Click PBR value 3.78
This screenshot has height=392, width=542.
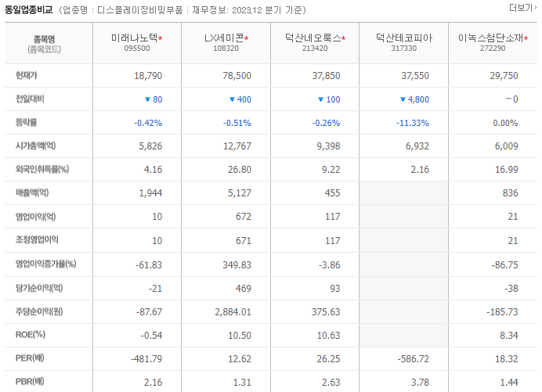coord(420,383)
